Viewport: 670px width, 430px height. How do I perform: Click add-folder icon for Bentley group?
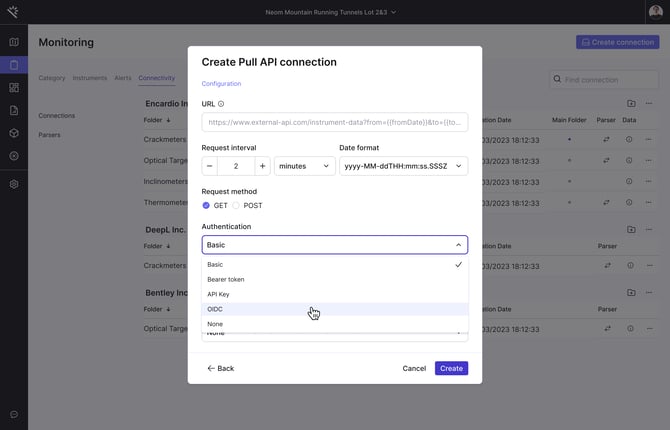point(631,292)
